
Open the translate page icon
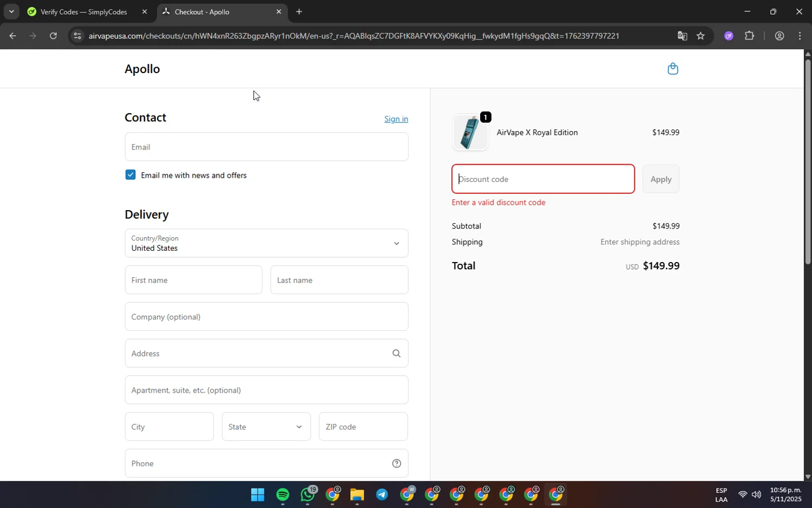682,36
